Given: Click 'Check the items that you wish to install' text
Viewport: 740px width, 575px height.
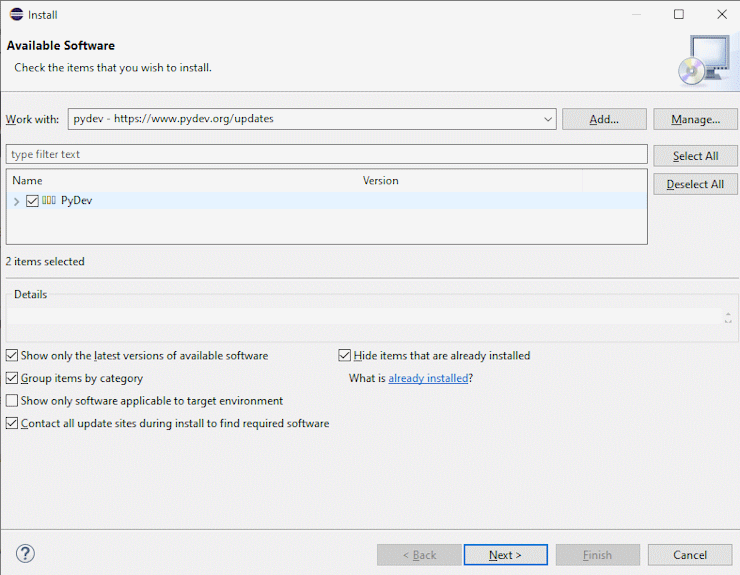Looking at the screenshot, I should point(113,68).
